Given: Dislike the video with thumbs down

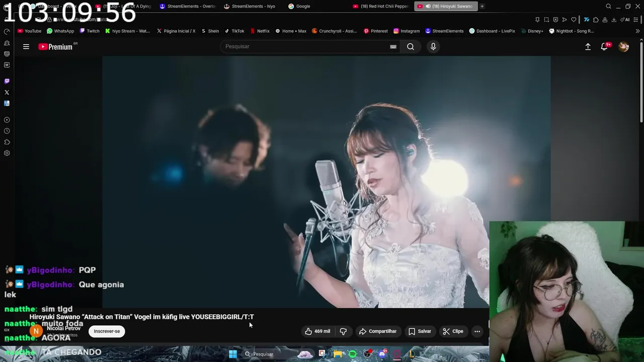Looking at the screenshot, I should click(x=343, y=331).
